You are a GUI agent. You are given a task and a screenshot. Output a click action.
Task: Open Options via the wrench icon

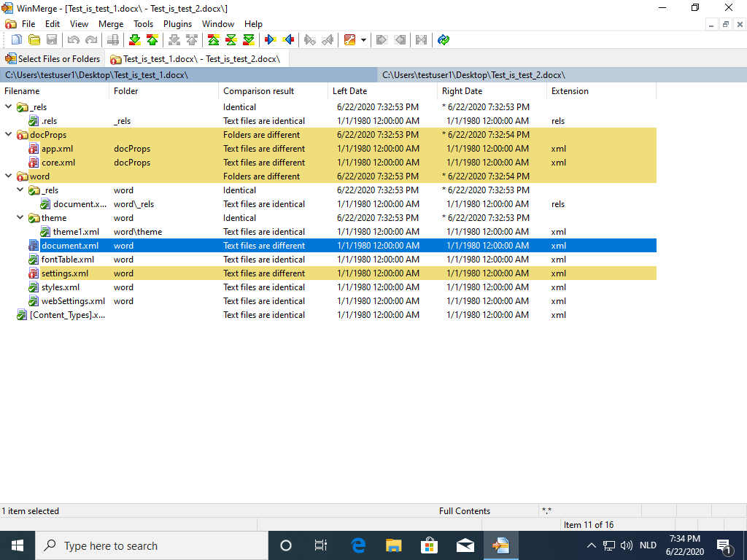tap(349, 40)
